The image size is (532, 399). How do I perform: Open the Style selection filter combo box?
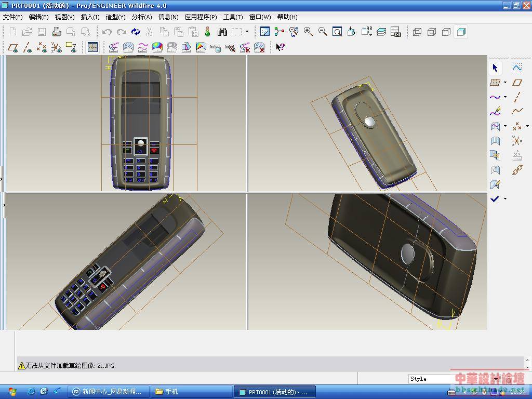coord(455,379)
